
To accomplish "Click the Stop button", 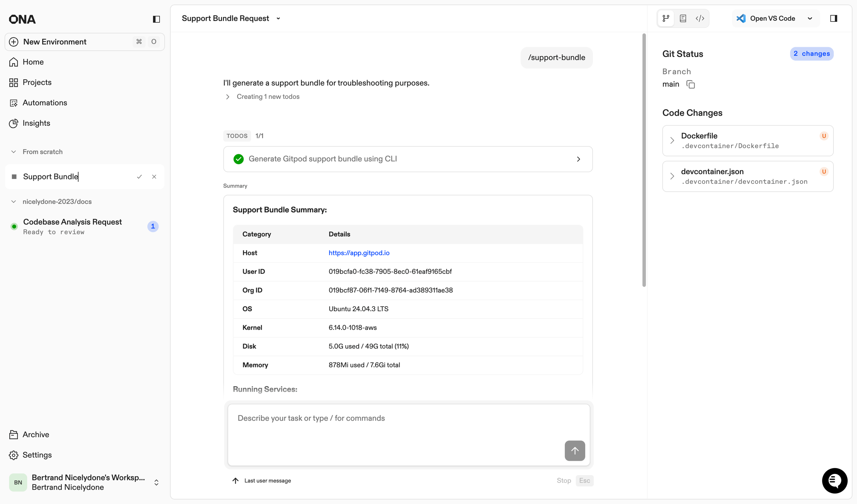I will coord(564,481).
